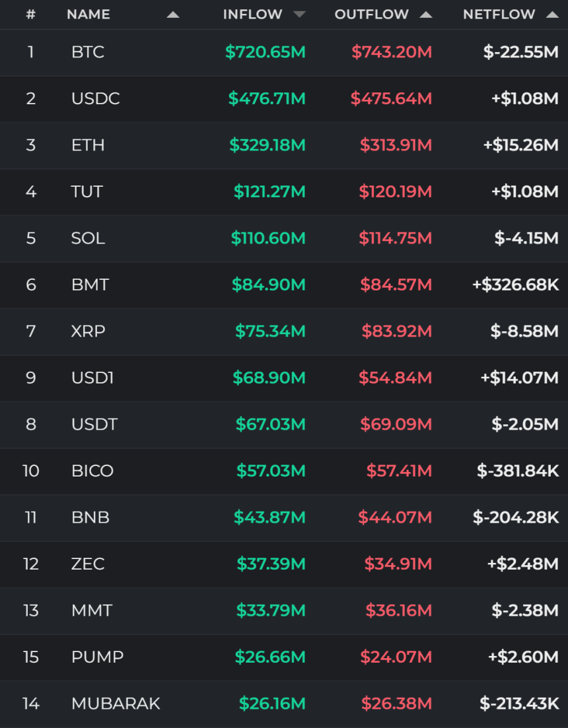Click the OUTFLOW column header
The image size is (568, 728).
(372, 15)
